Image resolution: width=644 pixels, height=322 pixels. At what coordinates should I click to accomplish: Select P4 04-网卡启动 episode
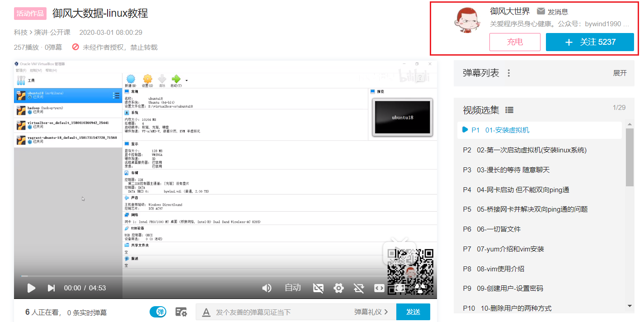[540, 190]
